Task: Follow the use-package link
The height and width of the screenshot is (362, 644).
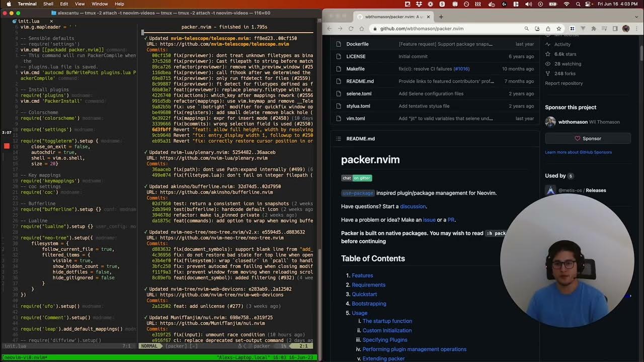Action: (x=358, y=193)
